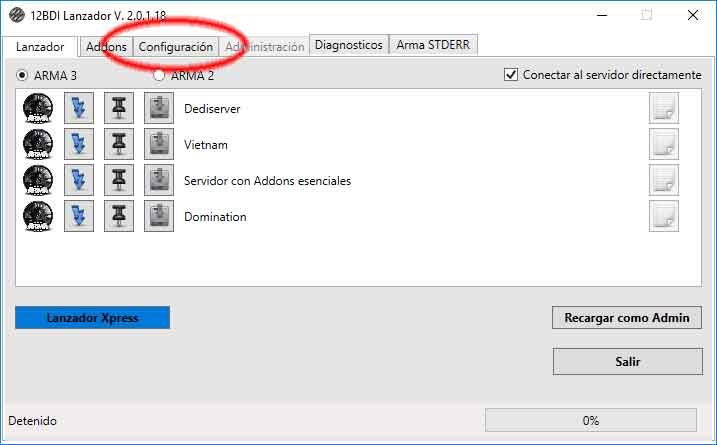The image size is (717, 445).
Task: Click the 12BDI app icon in title bar
Action: click(17, 15)
